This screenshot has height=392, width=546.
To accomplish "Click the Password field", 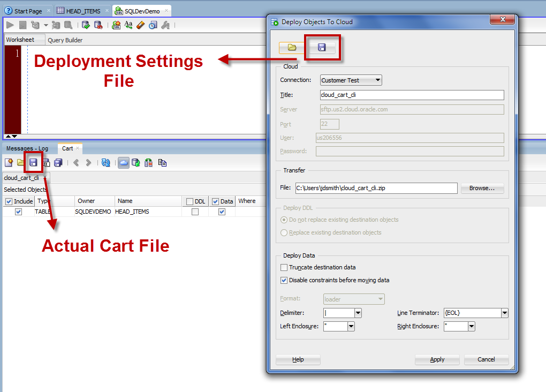I will click(x=410, y=151).
